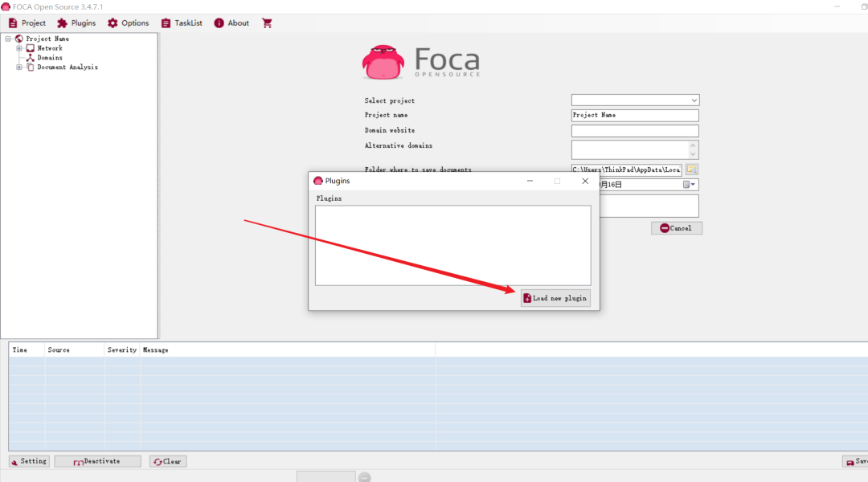868x482 pixels.
Task: Click the FOCA app icon in title bar
Action: click(6, 6)
